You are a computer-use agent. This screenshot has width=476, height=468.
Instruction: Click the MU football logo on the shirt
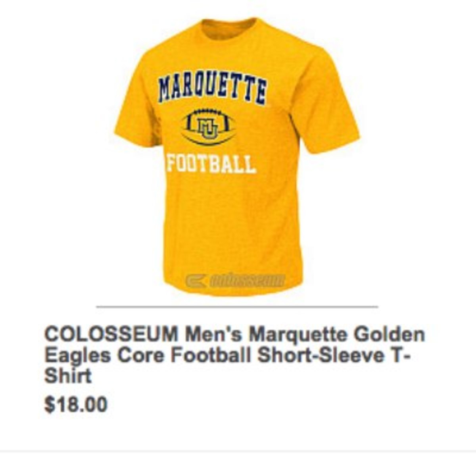tap(207, 128)
